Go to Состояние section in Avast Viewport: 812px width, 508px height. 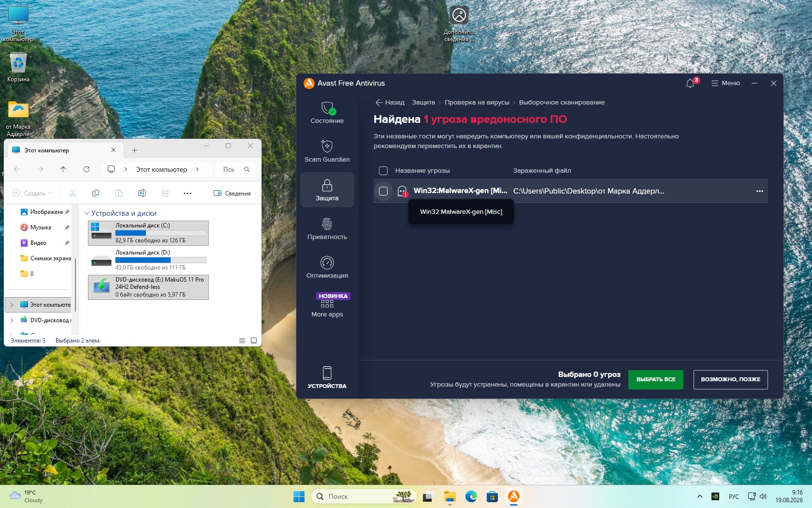tap(327, 113)
